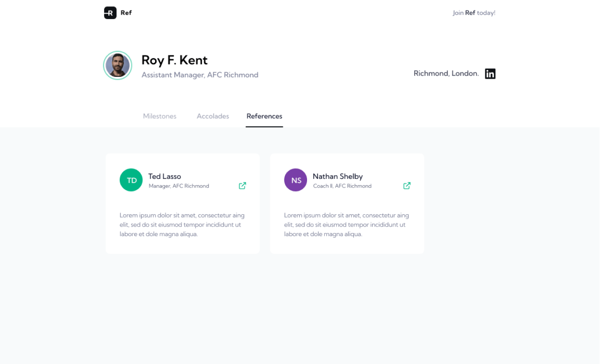Click the Richmond, London location text
Image resolution: width=600 pixels, height=364 pixels.
(446, 73)
